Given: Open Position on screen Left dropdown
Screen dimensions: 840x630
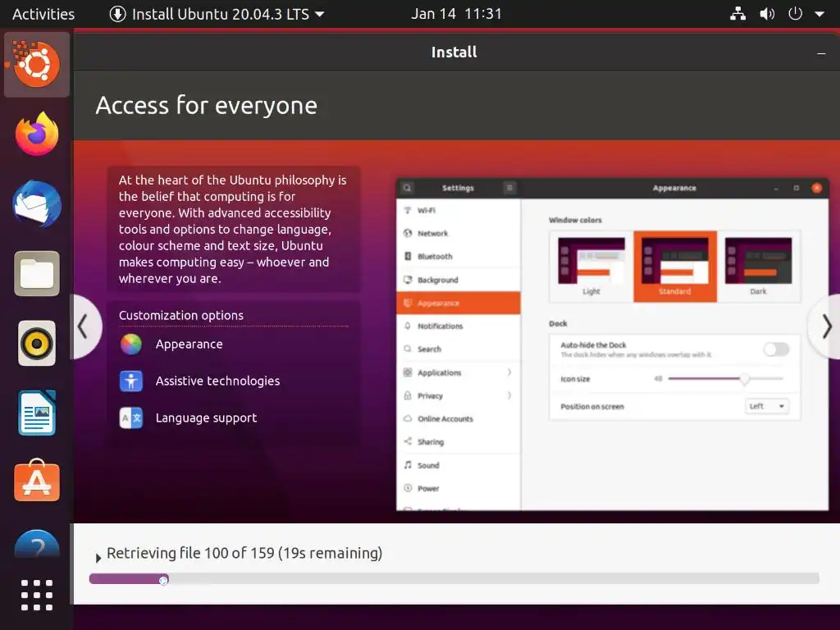Looking at the screenshot, I should click(767, 406).
